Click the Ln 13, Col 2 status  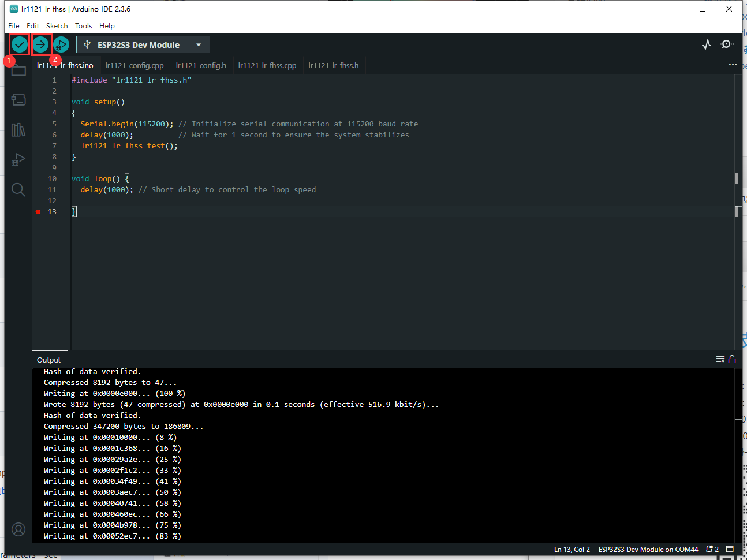point(572,549)
